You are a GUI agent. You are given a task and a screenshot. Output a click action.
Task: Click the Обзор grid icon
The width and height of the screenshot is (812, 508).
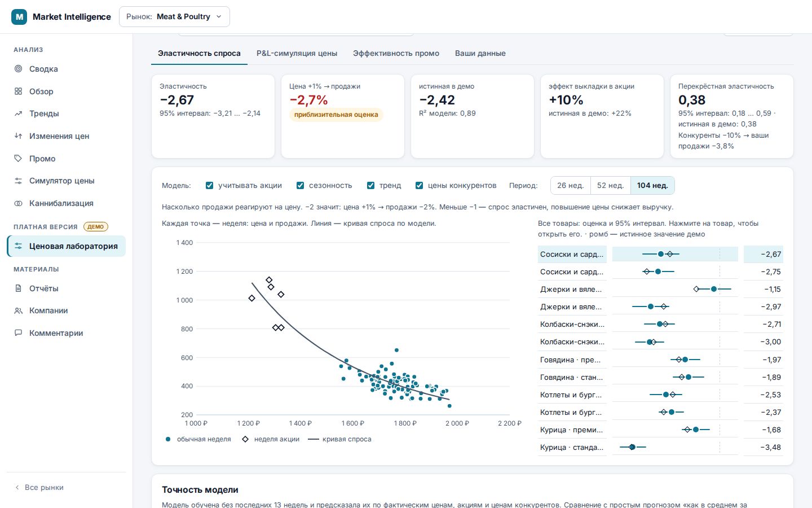pyautogui.click(x=19, y=91)
